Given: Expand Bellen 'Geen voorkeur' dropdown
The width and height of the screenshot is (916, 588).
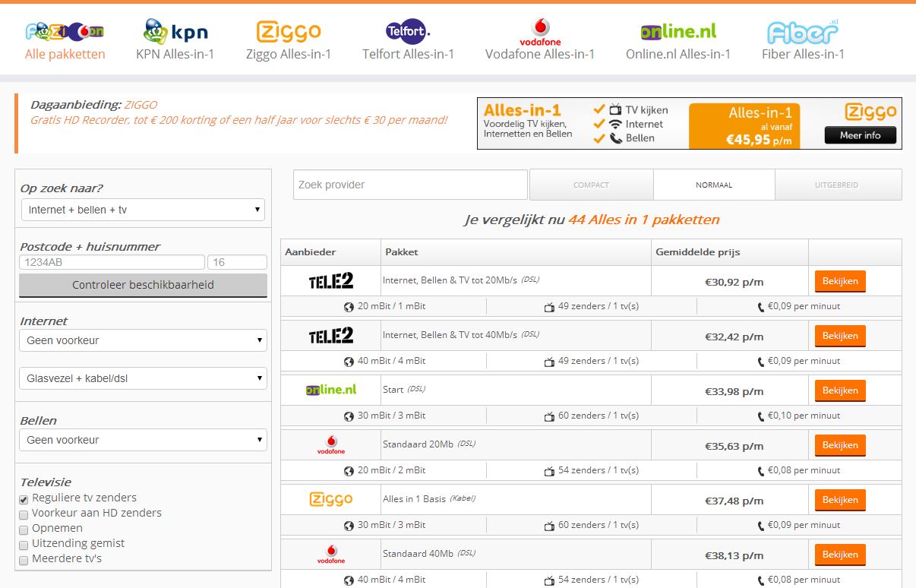Looking at the screenshot, I should pyautogui.click(x=143, y=440).
